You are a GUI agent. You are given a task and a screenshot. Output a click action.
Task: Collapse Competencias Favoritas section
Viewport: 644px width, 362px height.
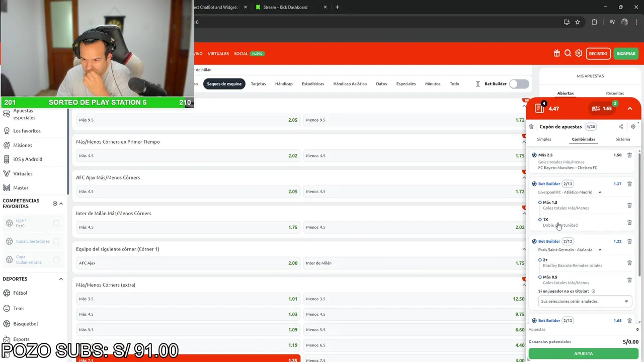pos(61,204)
